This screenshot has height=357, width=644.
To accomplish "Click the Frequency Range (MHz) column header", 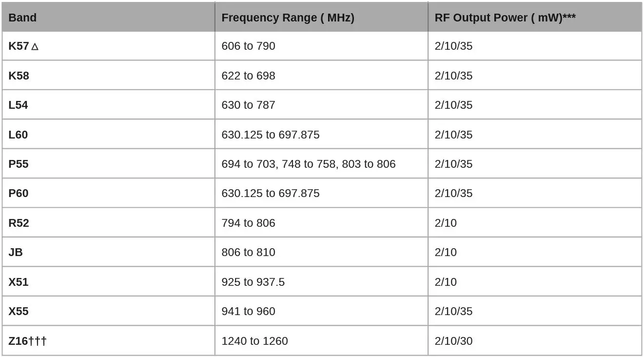I will click(x=288, y=18).
